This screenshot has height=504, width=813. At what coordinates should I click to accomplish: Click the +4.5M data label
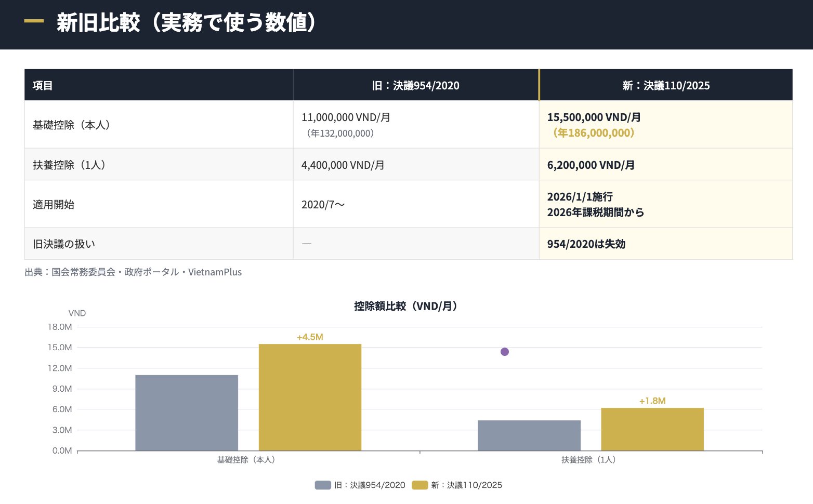(310, 337)
